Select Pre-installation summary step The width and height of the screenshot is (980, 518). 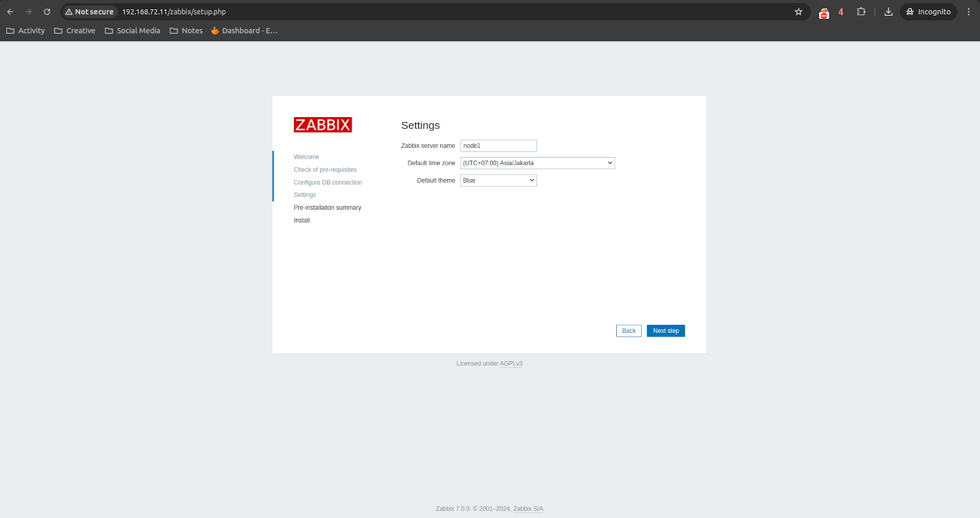coord(328,208)
